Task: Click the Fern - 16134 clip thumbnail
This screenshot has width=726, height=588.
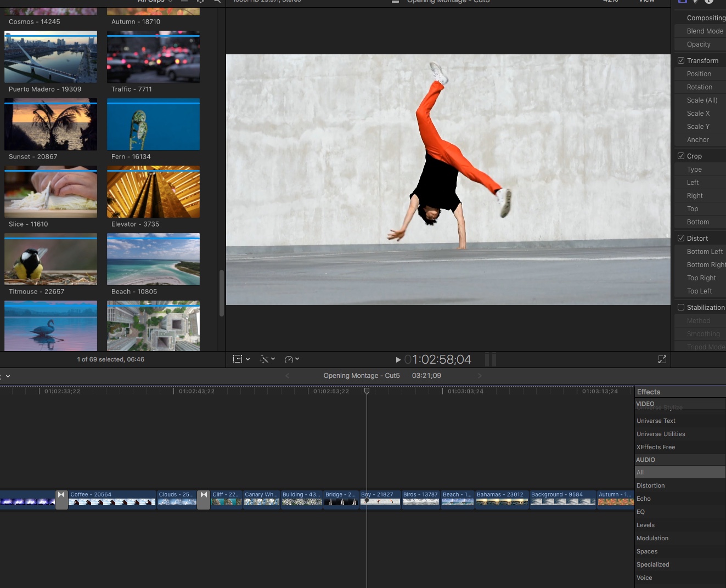Action: tap(153, 125)
